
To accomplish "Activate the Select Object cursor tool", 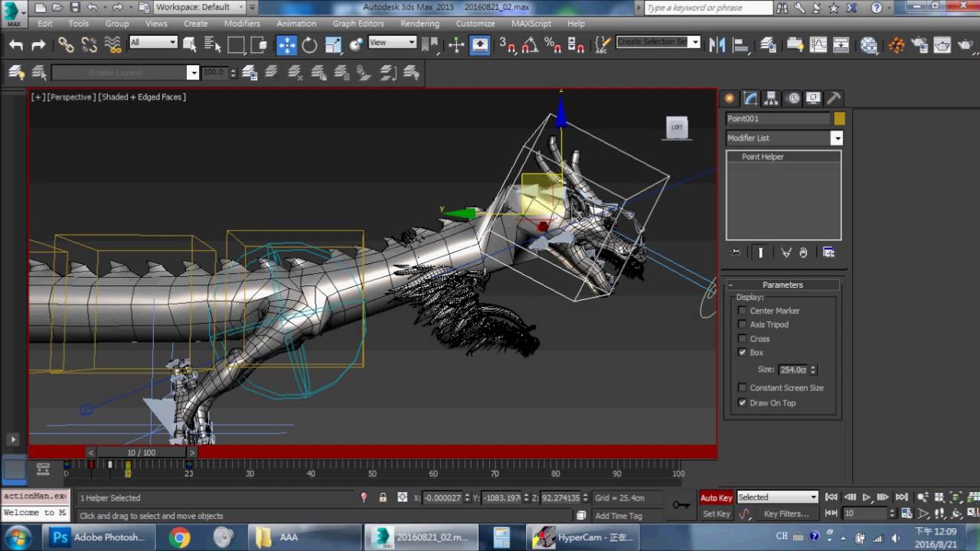I will tap(189, 44).
